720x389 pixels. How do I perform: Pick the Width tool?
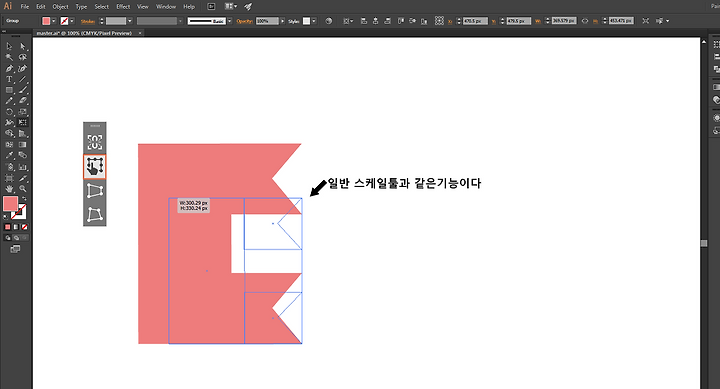tap(9, 123)
